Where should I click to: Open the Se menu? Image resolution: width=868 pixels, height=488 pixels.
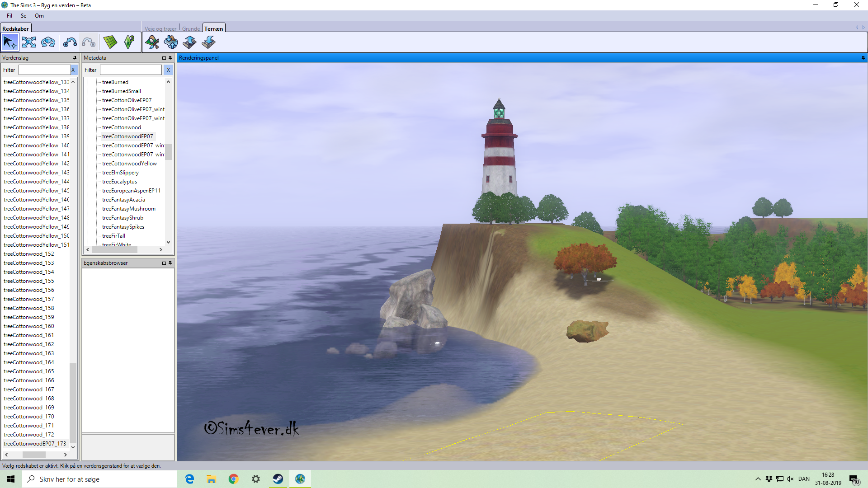tap(24, 16)
